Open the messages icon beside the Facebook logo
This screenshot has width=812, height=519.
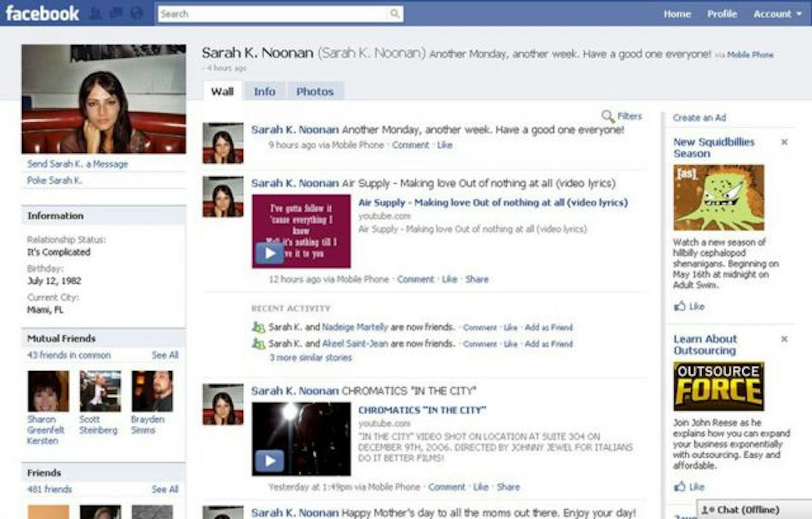[x=117, y=12]
